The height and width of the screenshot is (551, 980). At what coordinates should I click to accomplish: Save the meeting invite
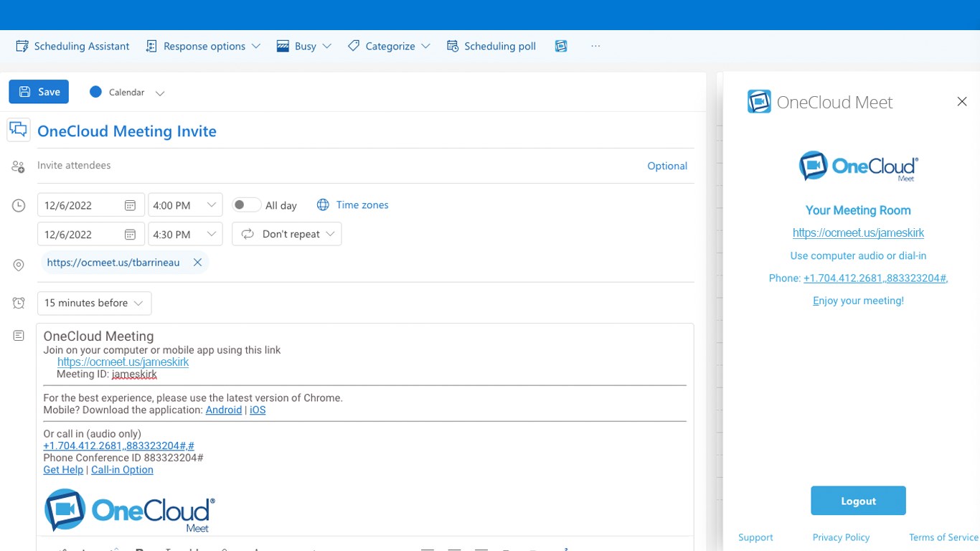(39, 92)
